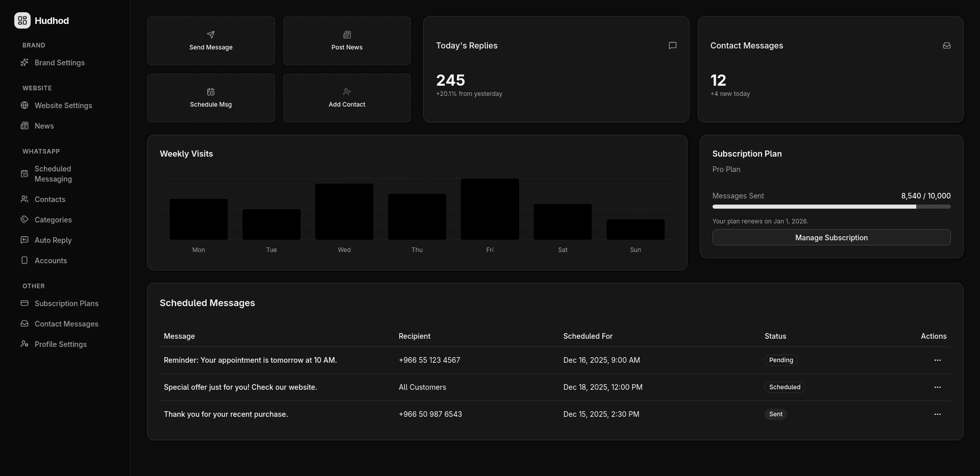Select the Brand Settings icon in sidebar
This screenshot has width=980, height=476.
tap(24, 62)
